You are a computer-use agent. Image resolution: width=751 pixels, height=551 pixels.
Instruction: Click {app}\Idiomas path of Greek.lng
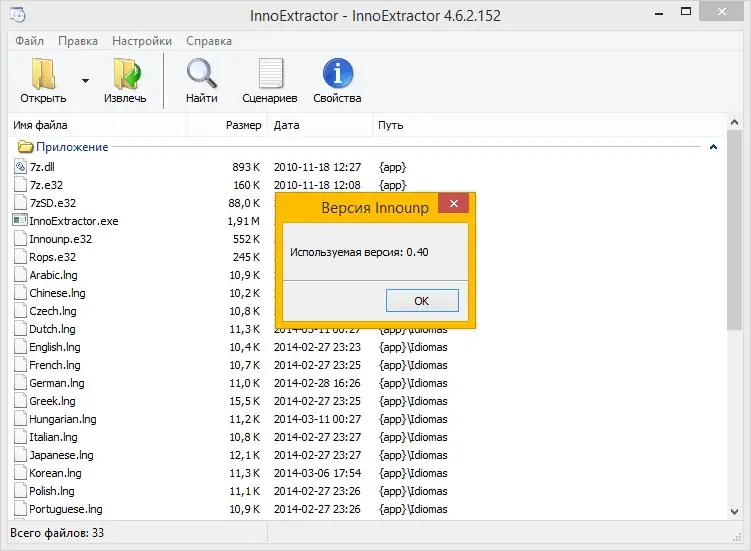pos(413,401)
